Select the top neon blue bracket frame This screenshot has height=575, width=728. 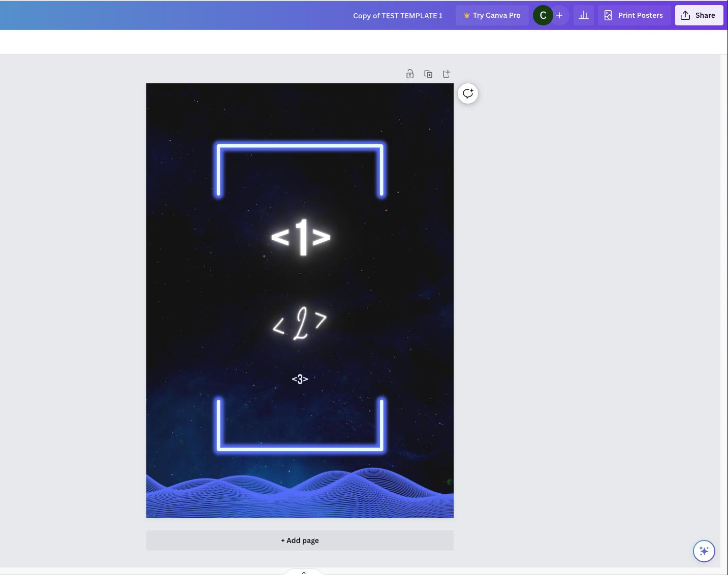(x=300, y=147)
